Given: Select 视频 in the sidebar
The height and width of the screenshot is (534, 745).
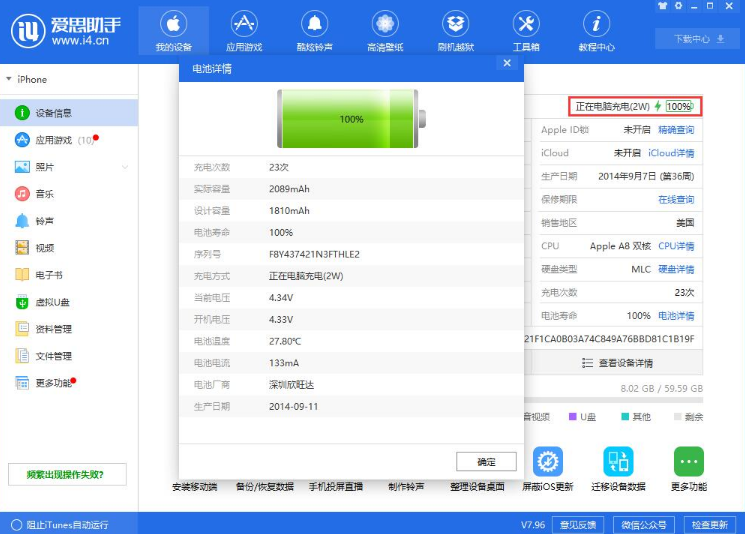Looking at the screenshot, I should pos(69,248).
